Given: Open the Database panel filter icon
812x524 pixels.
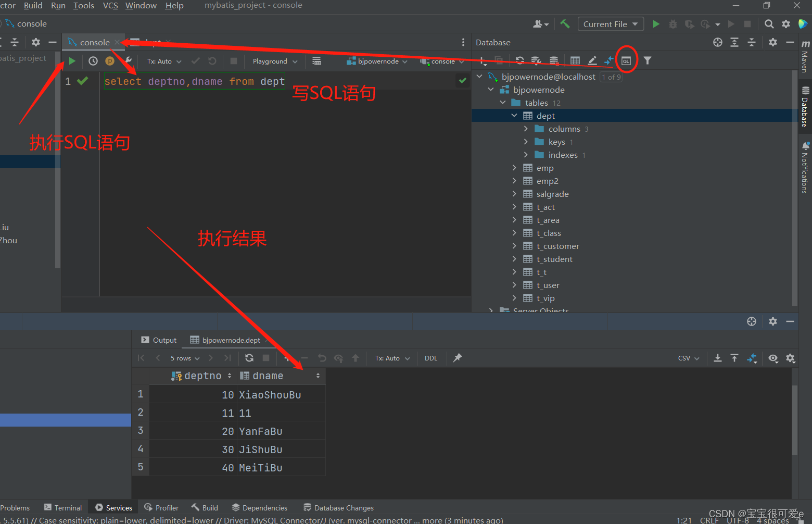Looking at the screenshot, I should click(648, 60).
